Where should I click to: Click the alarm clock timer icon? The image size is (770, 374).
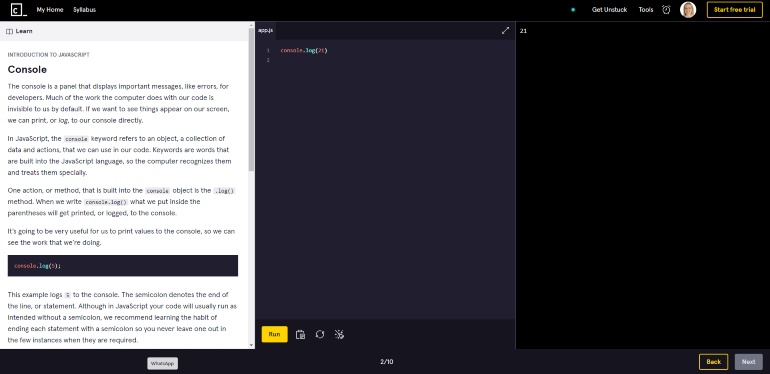(x=666, y=10)
